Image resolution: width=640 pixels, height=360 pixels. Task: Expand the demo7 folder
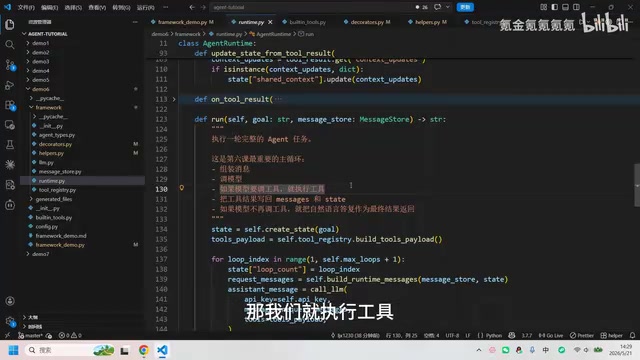coord(40,254)
